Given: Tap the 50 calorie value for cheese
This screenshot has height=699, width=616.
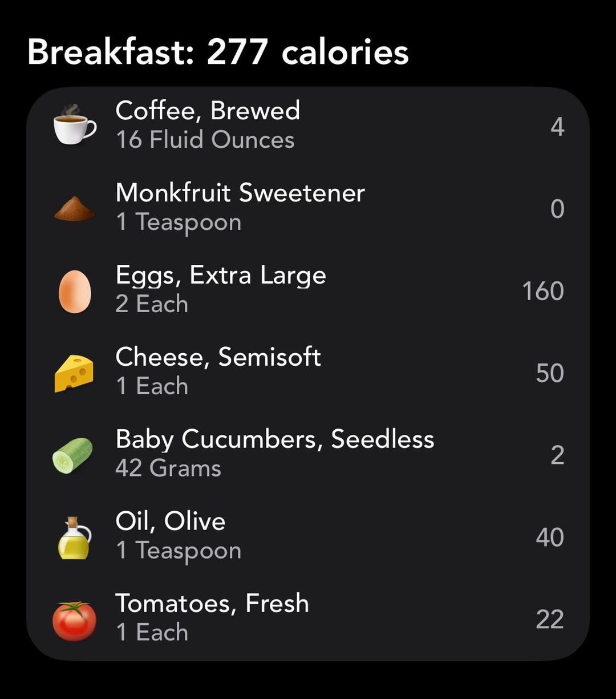Looking at the screenshot, I should pos(549,373).
